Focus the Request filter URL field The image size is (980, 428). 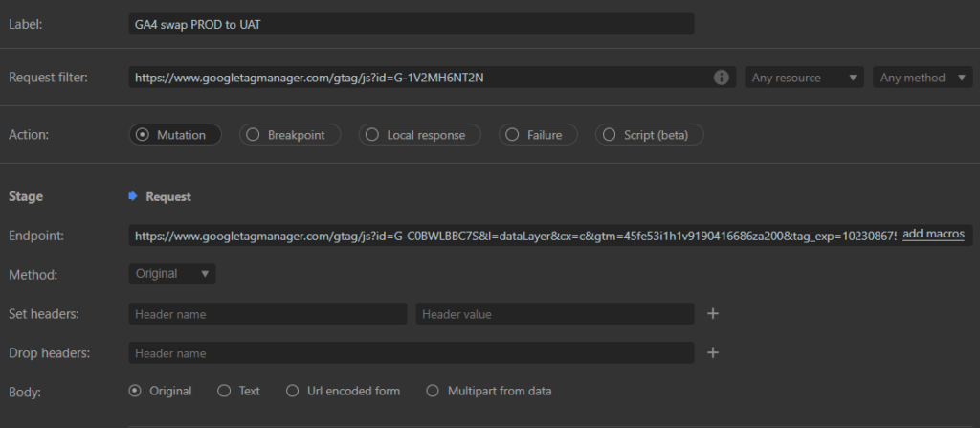432,78
